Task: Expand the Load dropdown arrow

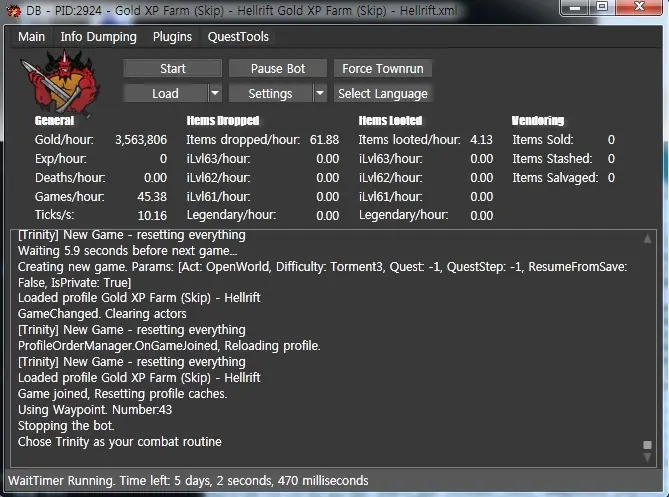Action: tap(215, 94)
